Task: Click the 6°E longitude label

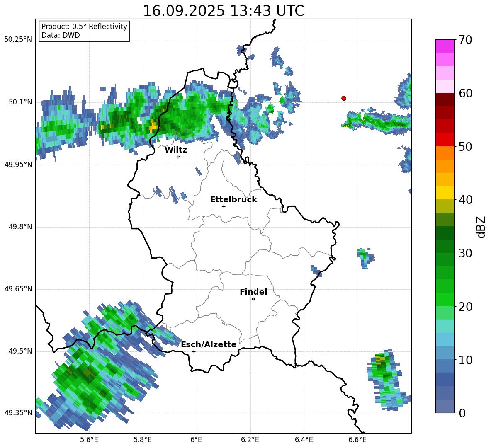Action: [196, 440]
